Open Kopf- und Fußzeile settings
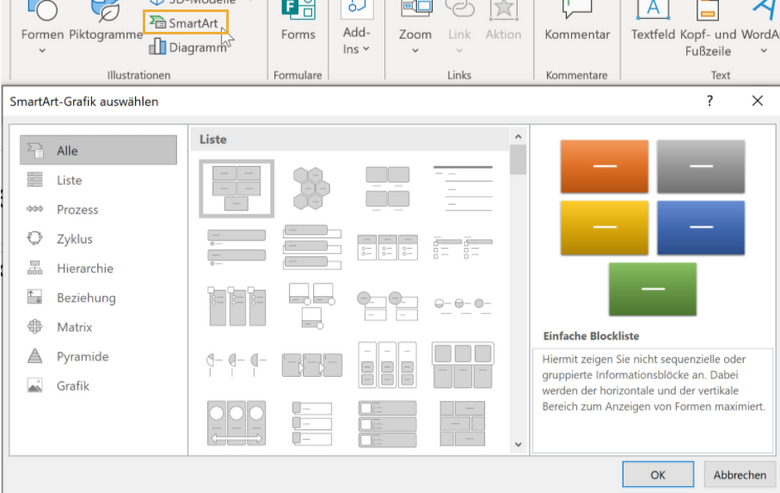 708,30
